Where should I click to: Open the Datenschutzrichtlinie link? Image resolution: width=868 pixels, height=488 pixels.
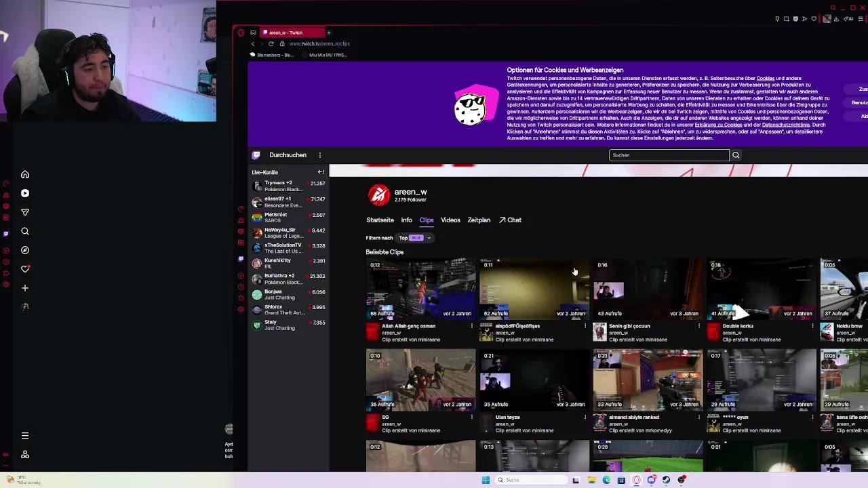click(786, 125)
